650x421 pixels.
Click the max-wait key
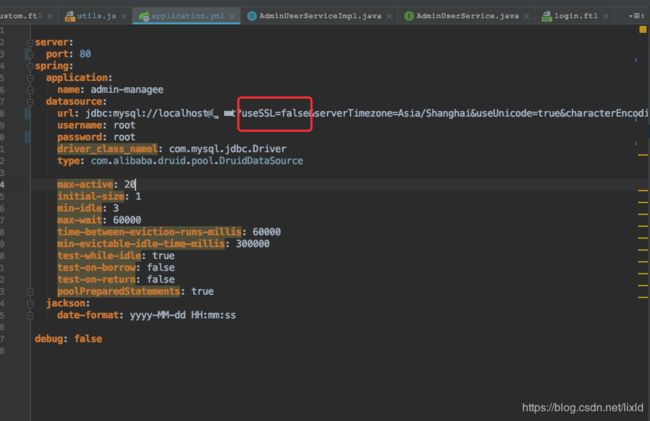(80, 220)
